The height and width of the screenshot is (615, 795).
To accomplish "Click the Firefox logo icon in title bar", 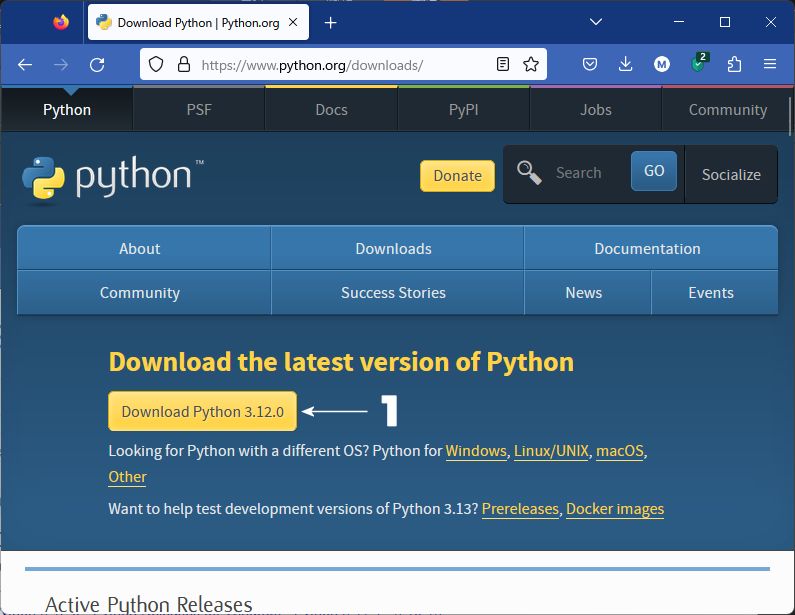I will click(x=61, y=22).
